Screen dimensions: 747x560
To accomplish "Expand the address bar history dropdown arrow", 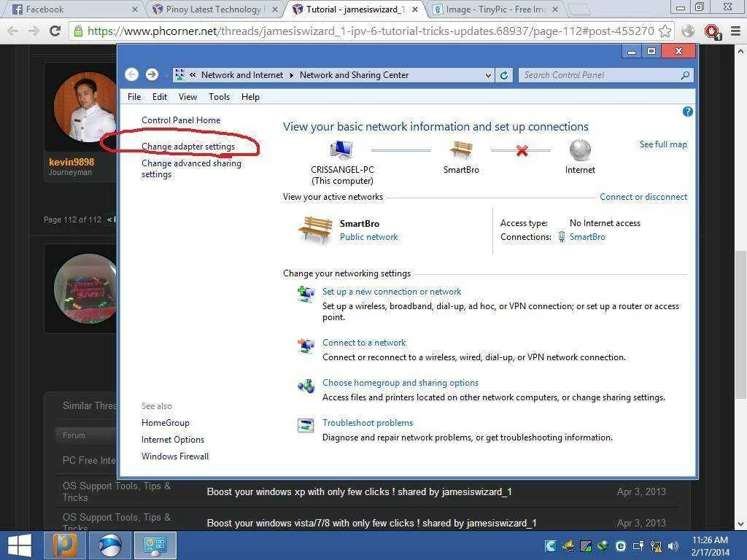I will click(488, 75).
